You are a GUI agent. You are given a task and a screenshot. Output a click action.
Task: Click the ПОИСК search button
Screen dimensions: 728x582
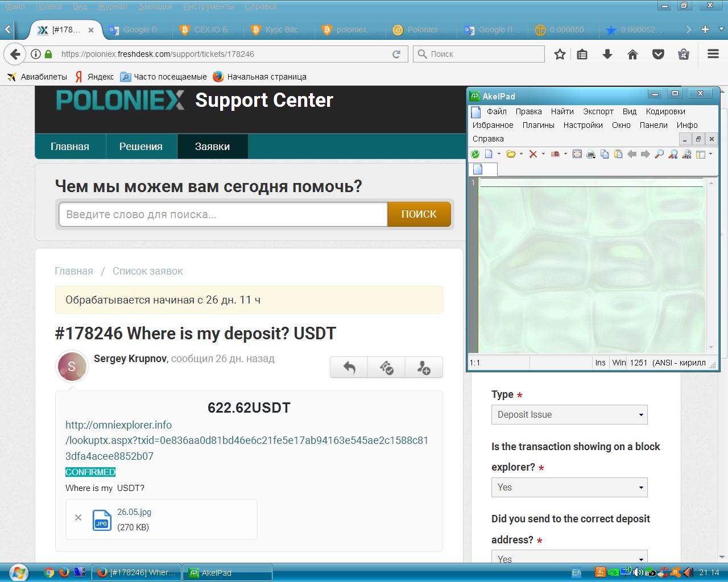[x=419, y=214]
